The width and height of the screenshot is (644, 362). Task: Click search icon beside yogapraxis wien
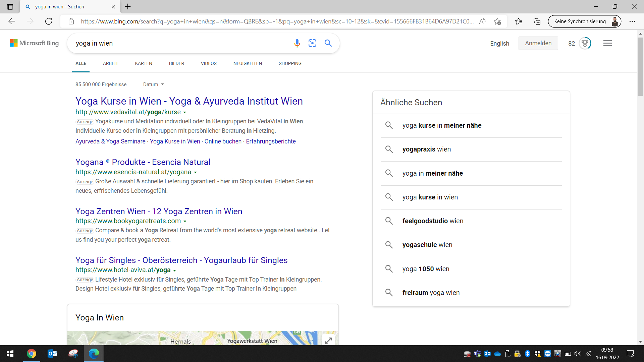[389, 149]
